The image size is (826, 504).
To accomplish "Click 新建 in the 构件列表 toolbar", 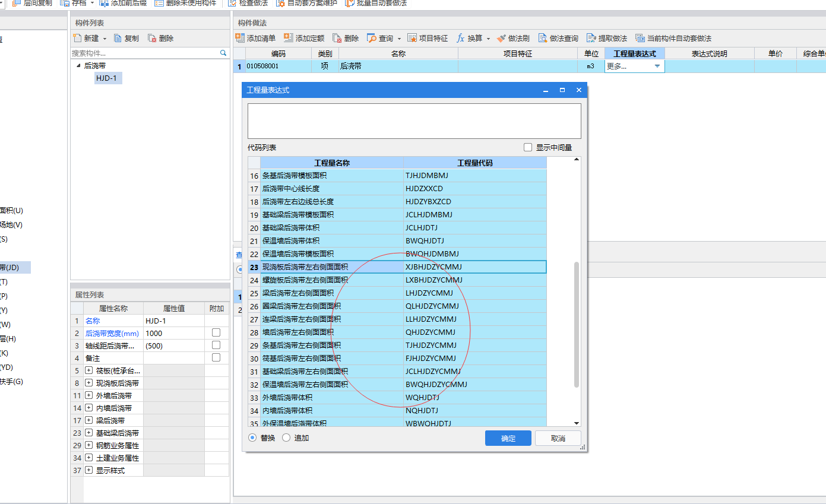I will [86, 38].
